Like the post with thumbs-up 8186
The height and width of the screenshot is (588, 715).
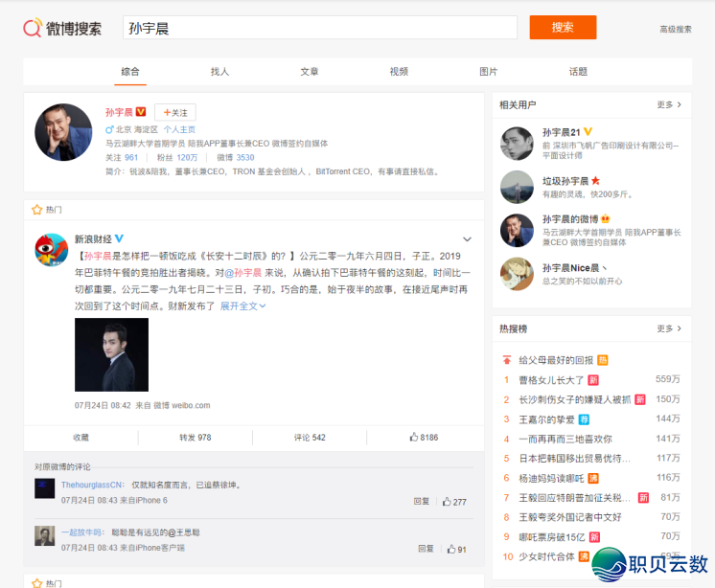(x=424, y=438)
